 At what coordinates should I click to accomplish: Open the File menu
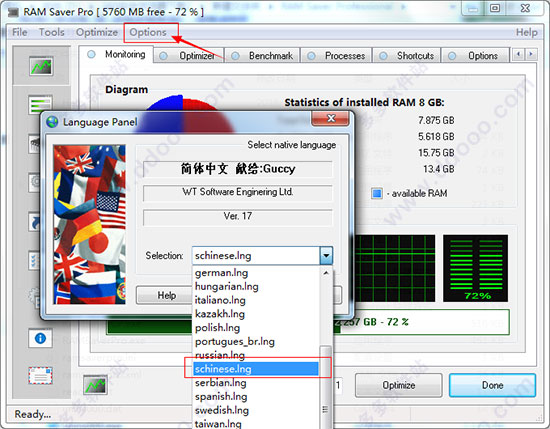pyautogui.click(x=20, y=32)
